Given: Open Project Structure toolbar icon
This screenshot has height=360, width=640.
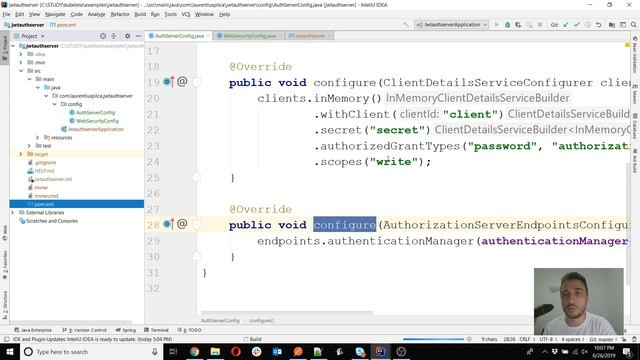Looking at the screenshot, I should [x=611, y=25].
